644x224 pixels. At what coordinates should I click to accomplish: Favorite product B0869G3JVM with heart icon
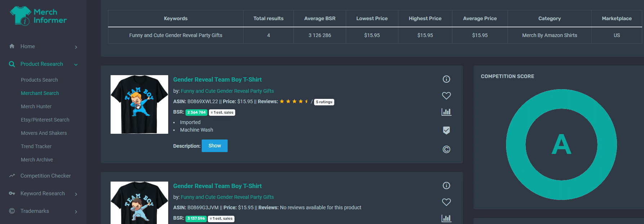(446, 202)
